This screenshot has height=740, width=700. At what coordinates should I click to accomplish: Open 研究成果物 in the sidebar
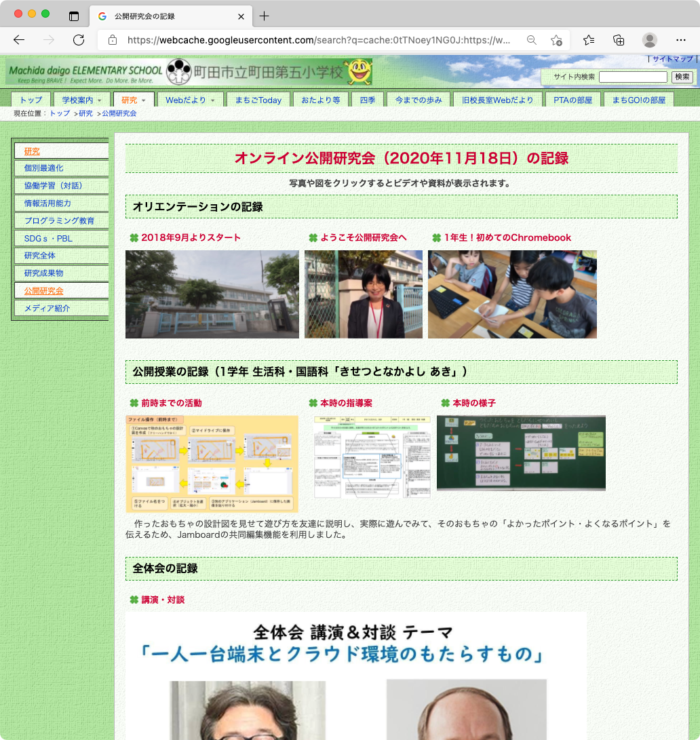(x=61, y=273)
